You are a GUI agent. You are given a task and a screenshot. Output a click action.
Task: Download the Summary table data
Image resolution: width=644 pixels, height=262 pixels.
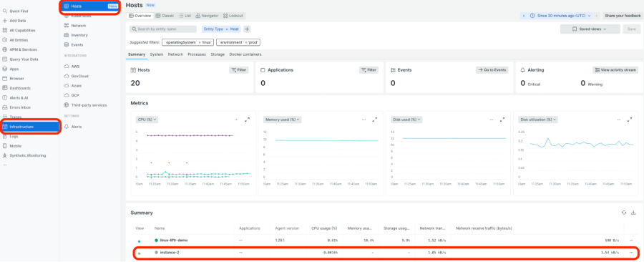click(x=633, y=213)
